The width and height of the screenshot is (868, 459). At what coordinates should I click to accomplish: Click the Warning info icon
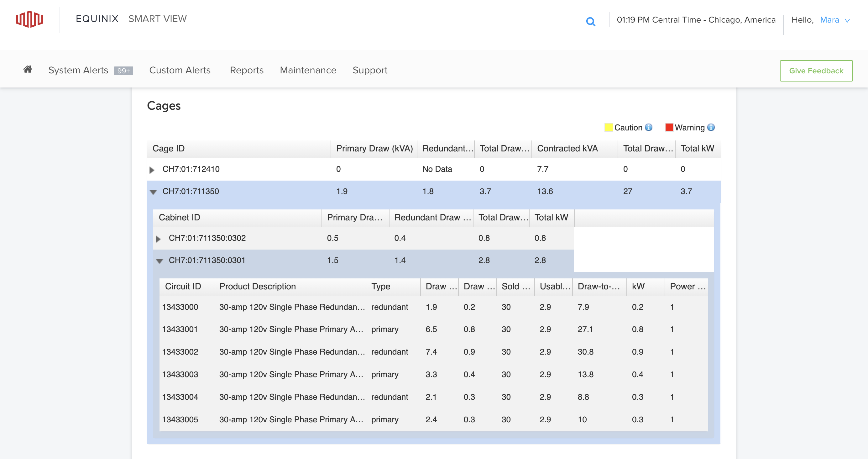point(711,128)
